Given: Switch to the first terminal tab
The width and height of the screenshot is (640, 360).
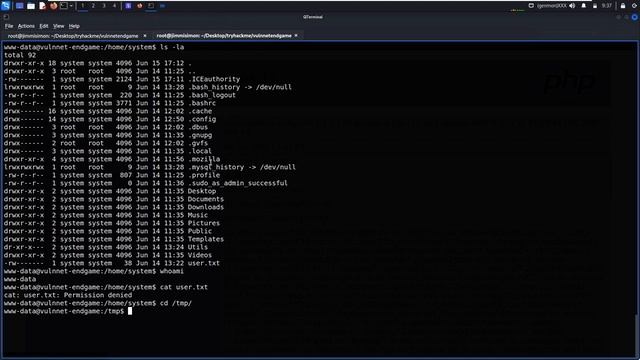Looking at the screenshot, I should coord(73,36).
